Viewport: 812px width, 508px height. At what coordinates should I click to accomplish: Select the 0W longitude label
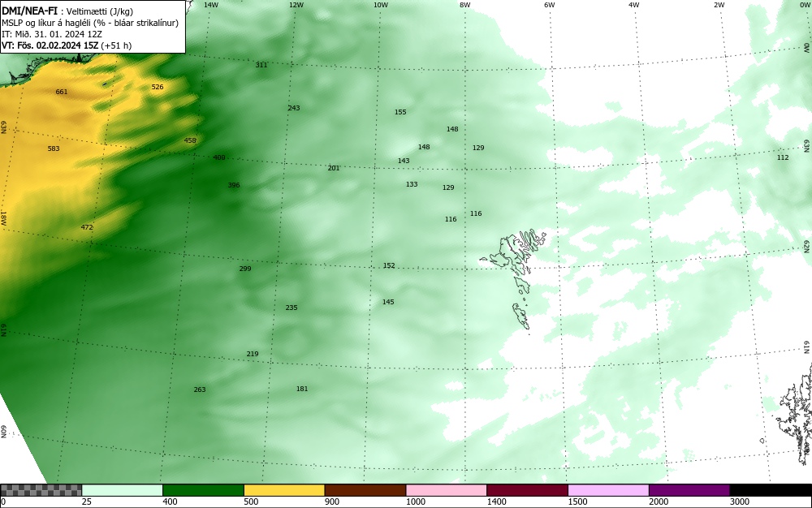pos(805,5)
